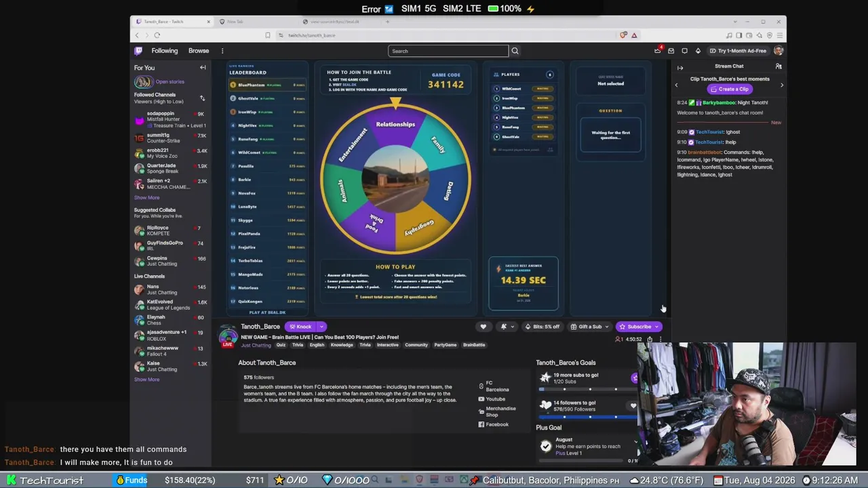Open the Twitch home logo
The height and width of the screenshot is (488, 868).
coord(138,51)
